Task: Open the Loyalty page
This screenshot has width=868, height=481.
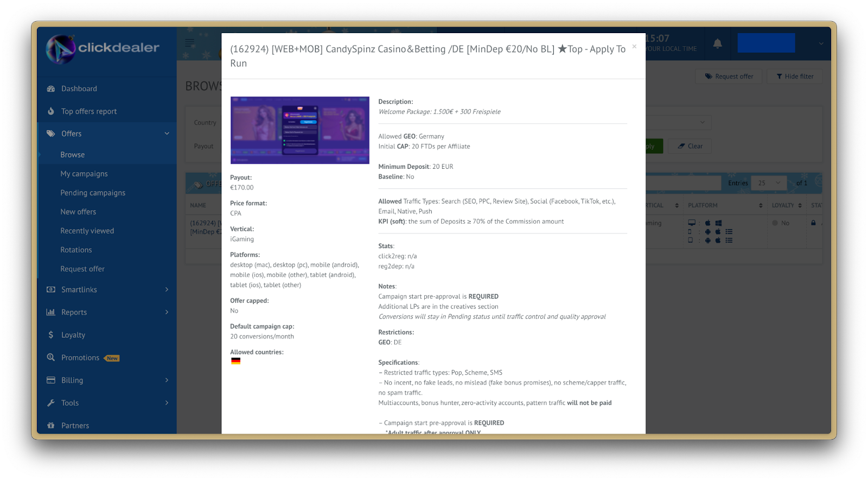Action: (x=73, y=335)
